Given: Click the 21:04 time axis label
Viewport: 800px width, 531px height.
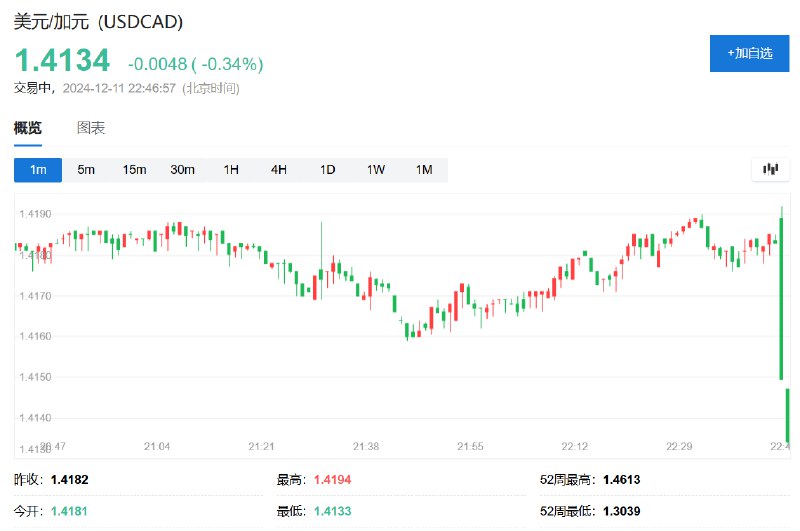Looking at the screenshot, I should coord(157,446).
